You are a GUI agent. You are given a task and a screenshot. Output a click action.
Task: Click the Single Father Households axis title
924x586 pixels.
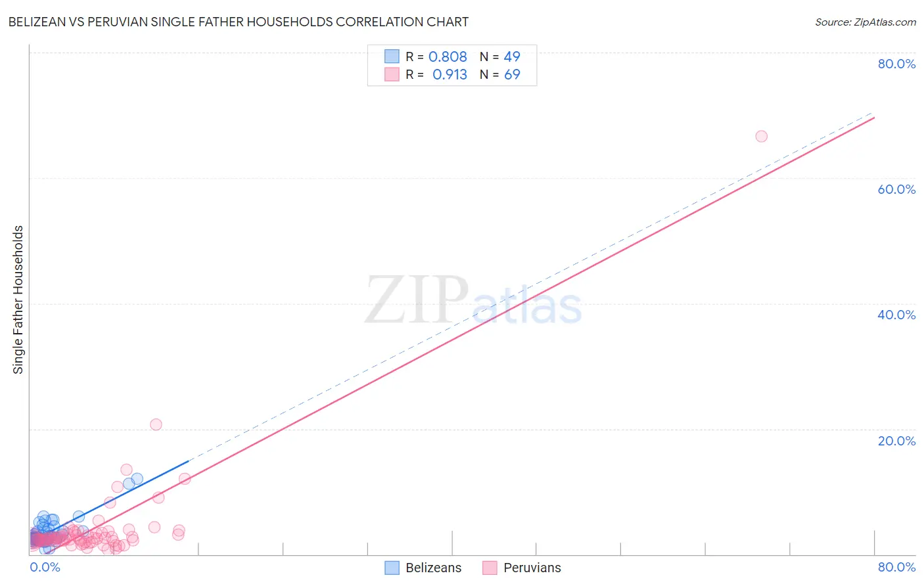click(18, 300)
